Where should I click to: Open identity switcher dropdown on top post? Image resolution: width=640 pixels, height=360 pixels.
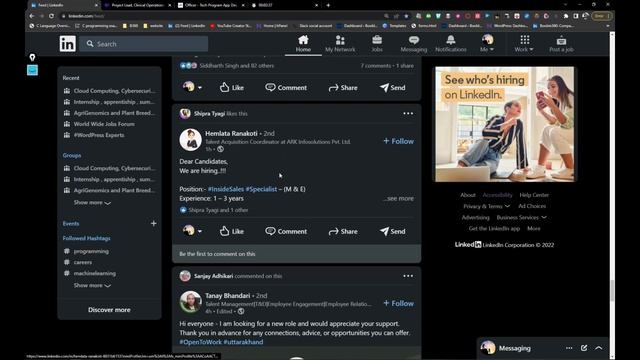click(192, 87)
